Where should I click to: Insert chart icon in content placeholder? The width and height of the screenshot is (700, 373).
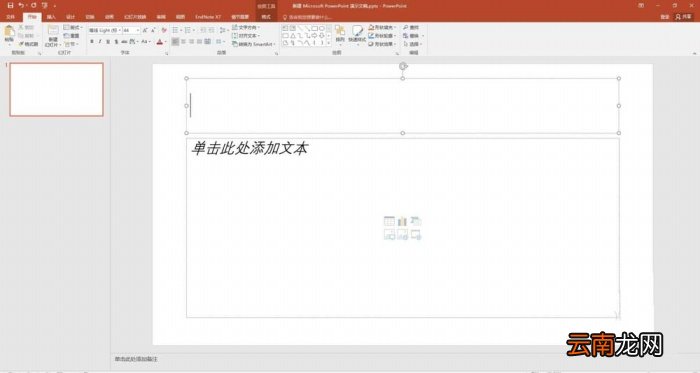click(x=402, y=221)
